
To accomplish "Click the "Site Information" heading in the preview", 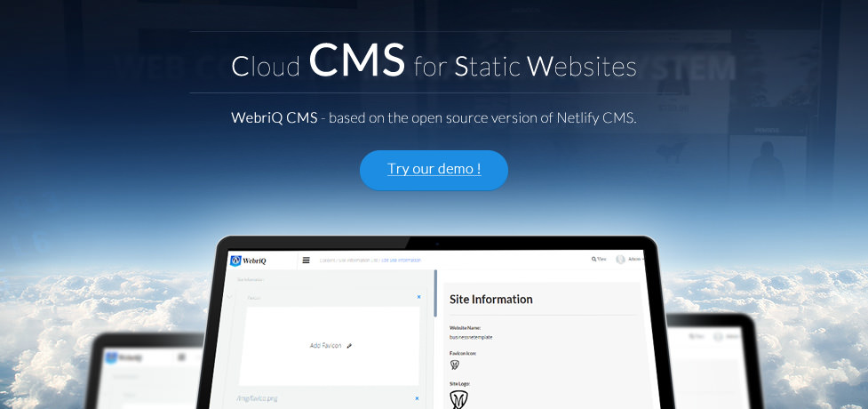I will click(x=491, y=300).
